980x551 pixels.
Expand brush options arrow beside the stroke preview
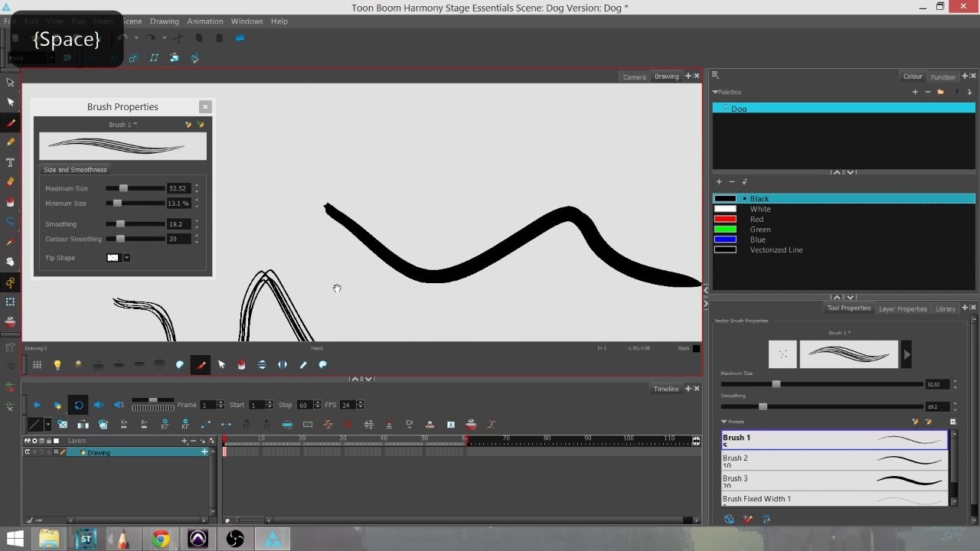[906, 354]
